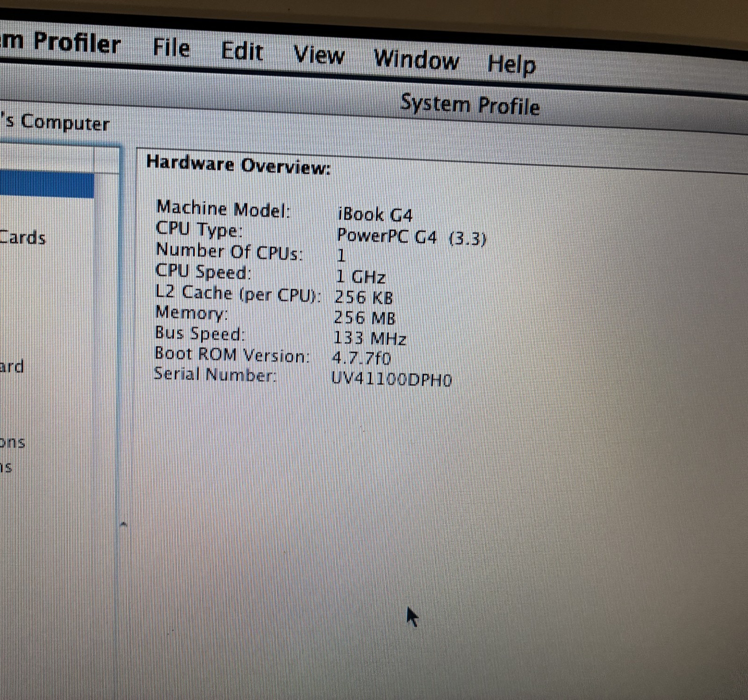
Task: Select the sidebar item ending in 'Cards'
Action: pos(23,237)
